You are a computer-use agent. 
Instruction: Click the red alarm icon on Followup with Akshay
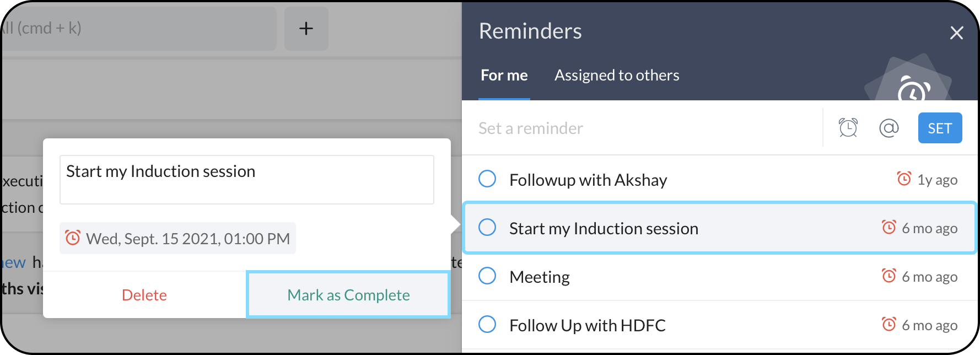coord(904,179)
